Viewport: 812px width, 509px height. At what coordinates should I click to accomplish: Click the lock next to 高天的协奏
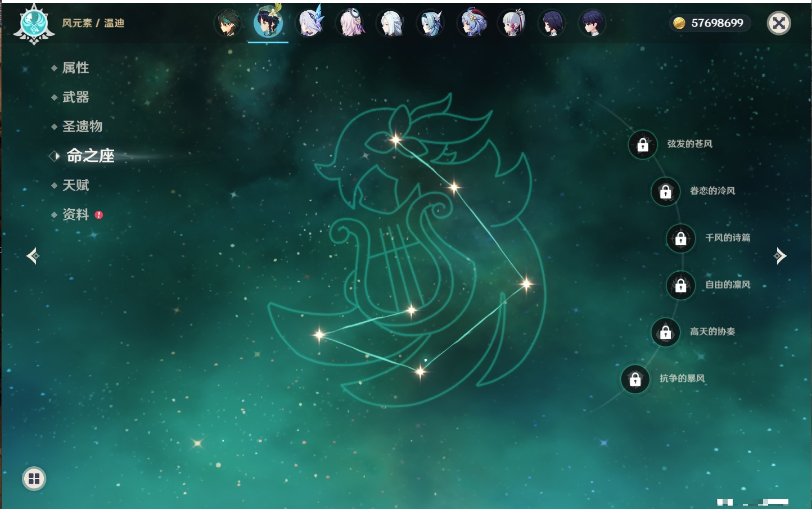click(x=665, y=332)
